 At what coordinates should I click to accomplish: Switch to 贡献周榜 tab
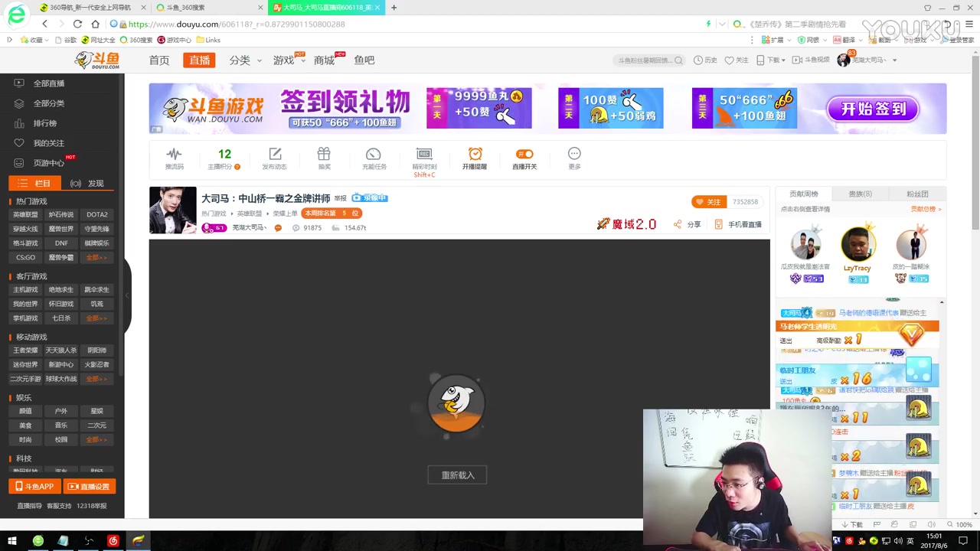tap(804, 194)
